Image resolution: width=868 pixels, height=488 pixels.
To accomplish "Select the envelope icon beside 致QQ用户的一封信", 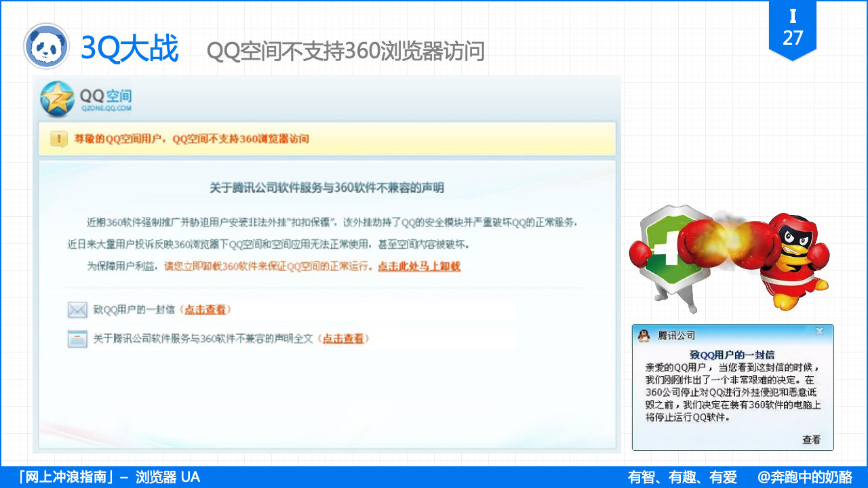I will click(x=77, y=309).
